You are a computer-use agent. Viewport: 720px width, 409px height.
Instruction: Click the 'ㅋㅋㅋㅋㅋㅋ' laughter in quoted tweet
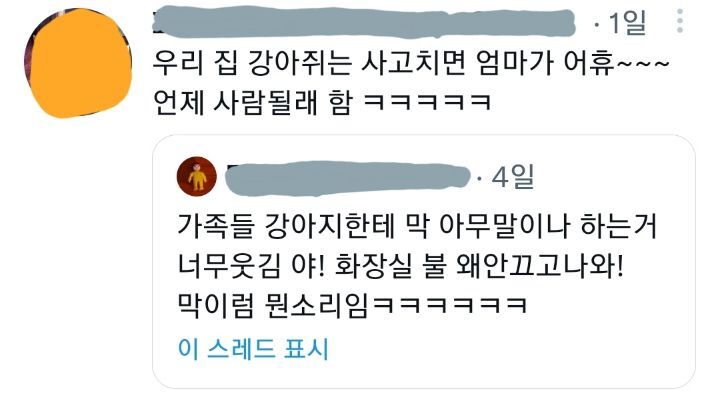[450, 305]
